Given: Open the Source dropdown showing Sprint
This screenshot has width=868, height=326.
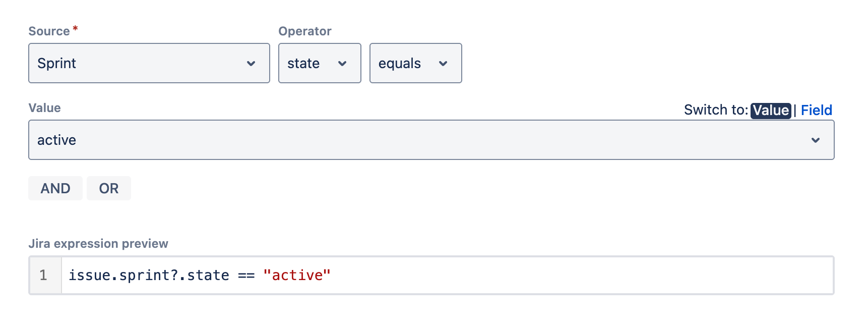Looking at the screenshot, I should (x=149, y=63).
